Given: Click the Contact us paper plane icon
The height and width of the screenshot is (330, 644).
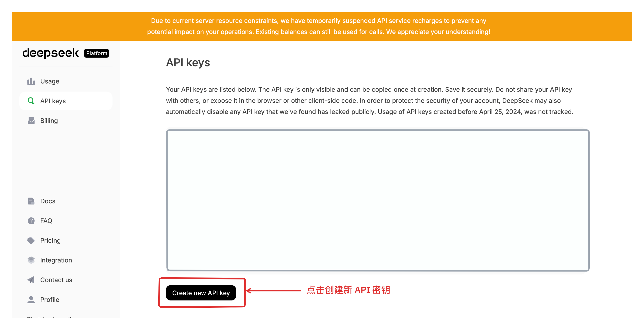Looking at the screenshot, I should pyautogui.click(x=31, y=280).
